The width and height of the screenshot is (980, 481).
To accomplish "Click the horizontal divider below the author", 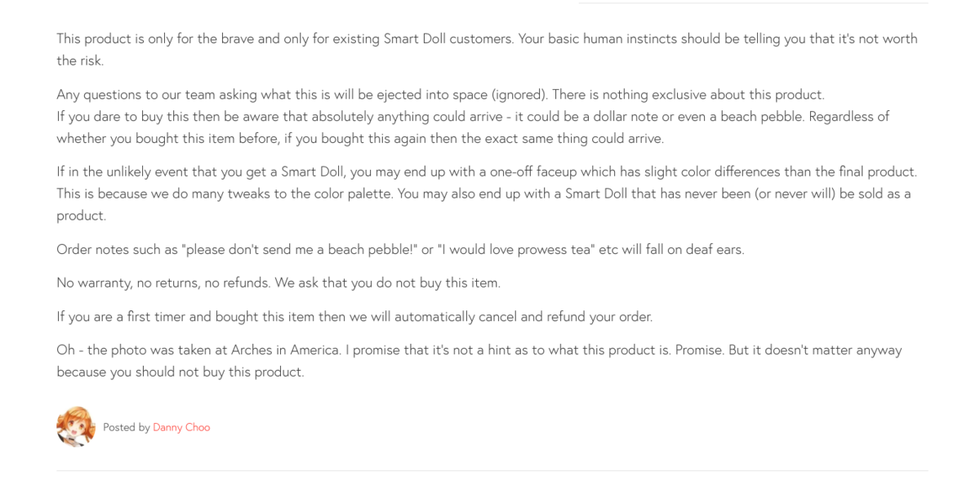I will click(492, 471).
